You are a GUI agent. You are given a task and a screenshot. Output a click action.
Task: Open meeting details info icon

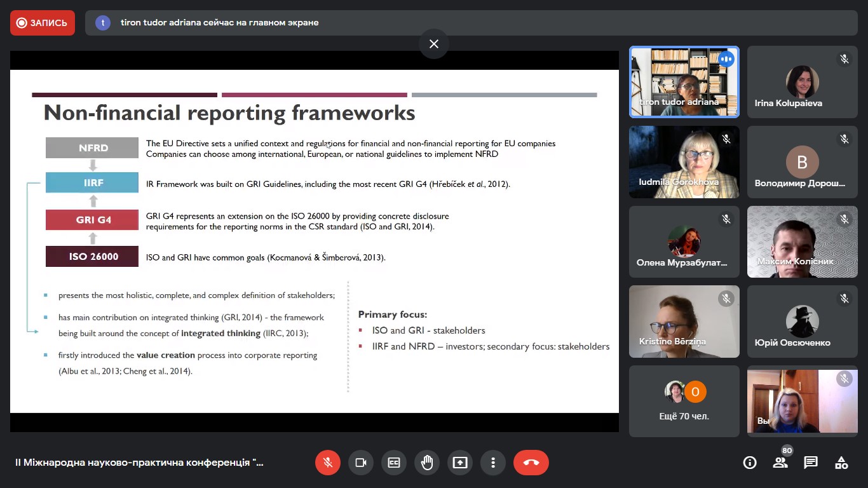pos(750,463)
